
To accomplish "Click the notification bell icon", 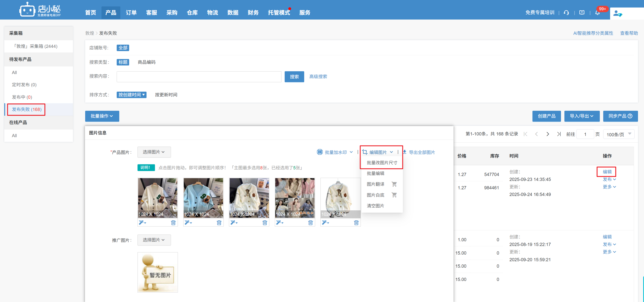I will [597, 13].
